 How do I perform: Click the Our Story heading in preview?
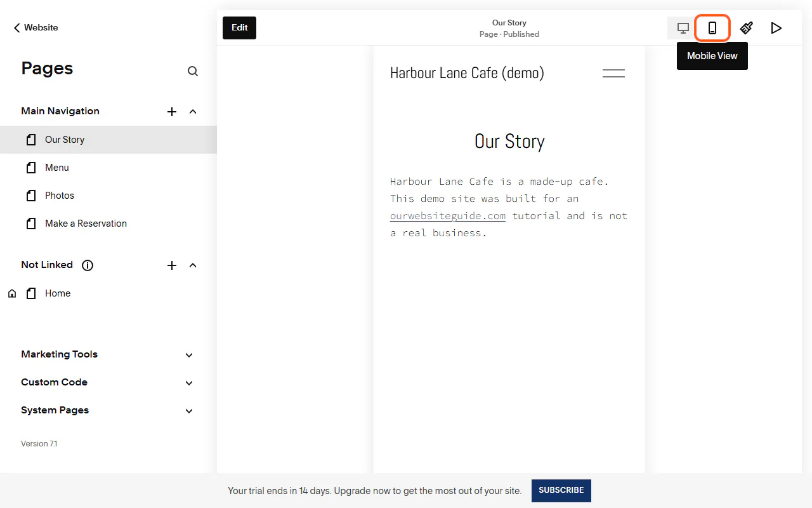509,141
